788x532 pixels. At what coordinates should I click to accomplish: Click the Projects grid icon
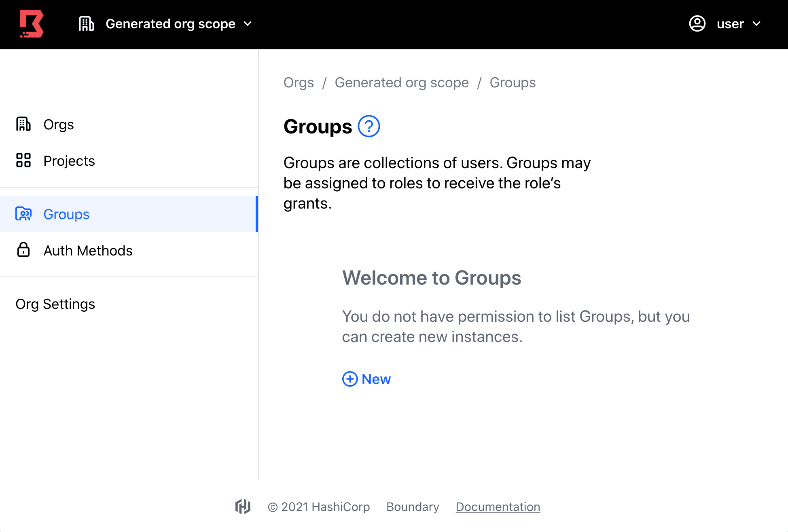click(x=24, y=160)
